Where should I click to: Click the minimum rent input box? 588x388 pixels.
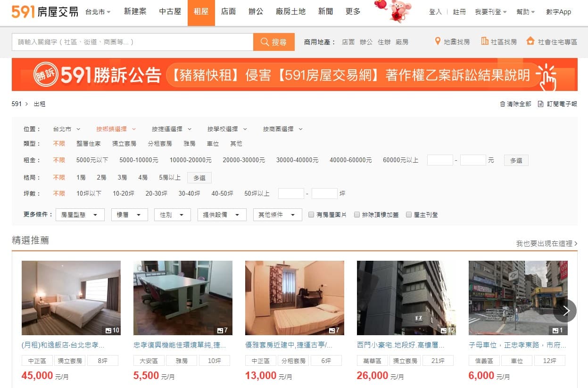[440, 160]
